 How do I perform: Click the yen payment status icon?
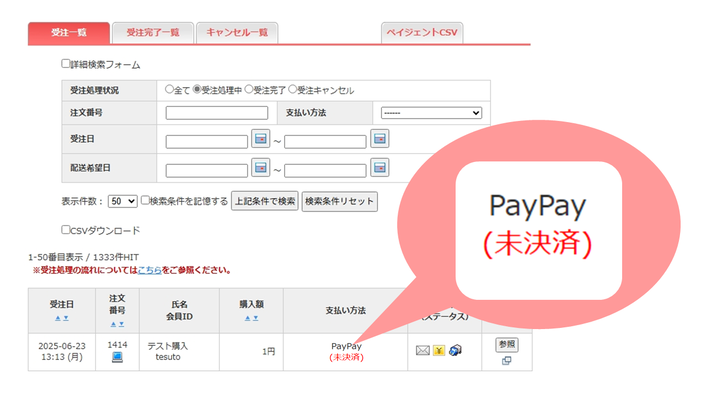[439, 351]
